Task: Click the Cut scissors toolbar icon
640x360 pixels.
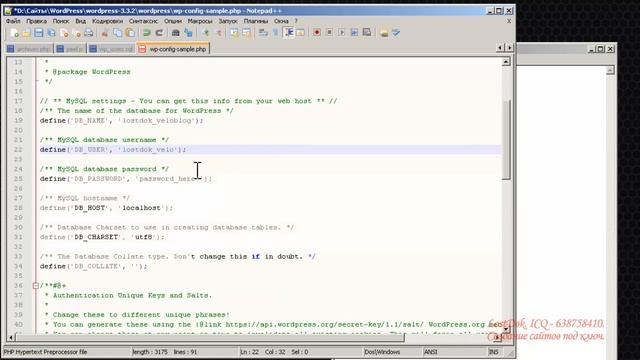Action: [104, 33]
